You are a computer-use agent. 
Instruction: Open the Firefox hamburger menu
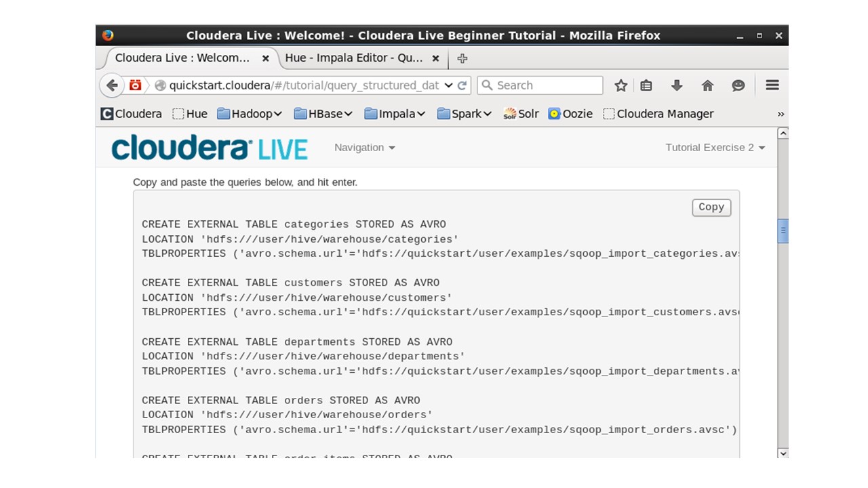[x=772, y=85]
